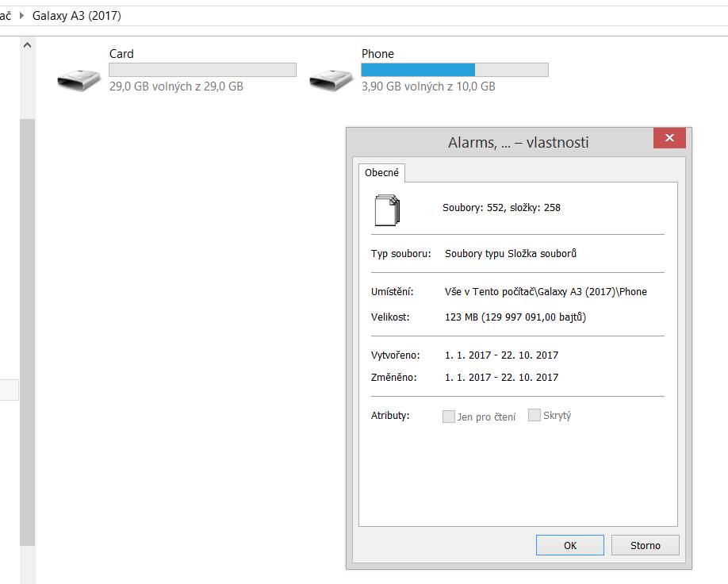Expand the breadcrumb arrow before Galaxy A3 (2017)
The image size is (728, 584).
(21, 15)
